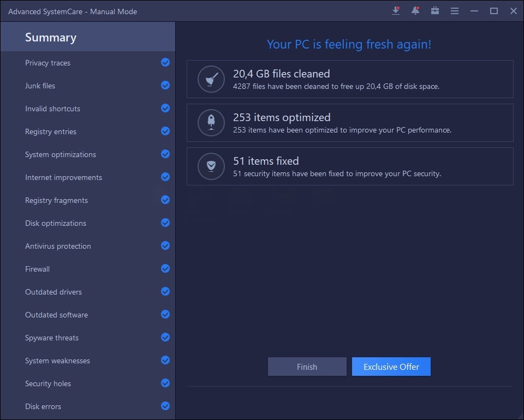Click the shield items fixed icon
This screenshot has width=524, height=420.
pos(211,166)
